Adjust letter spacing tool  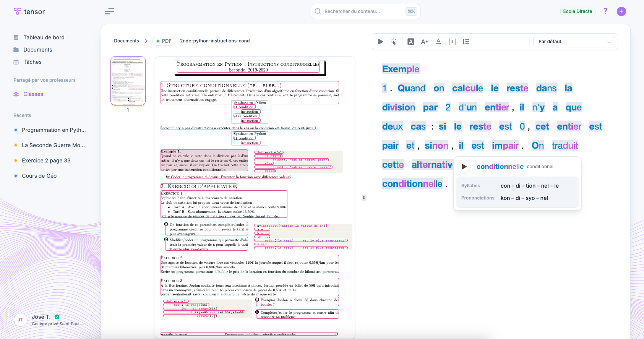click(439, 42)
